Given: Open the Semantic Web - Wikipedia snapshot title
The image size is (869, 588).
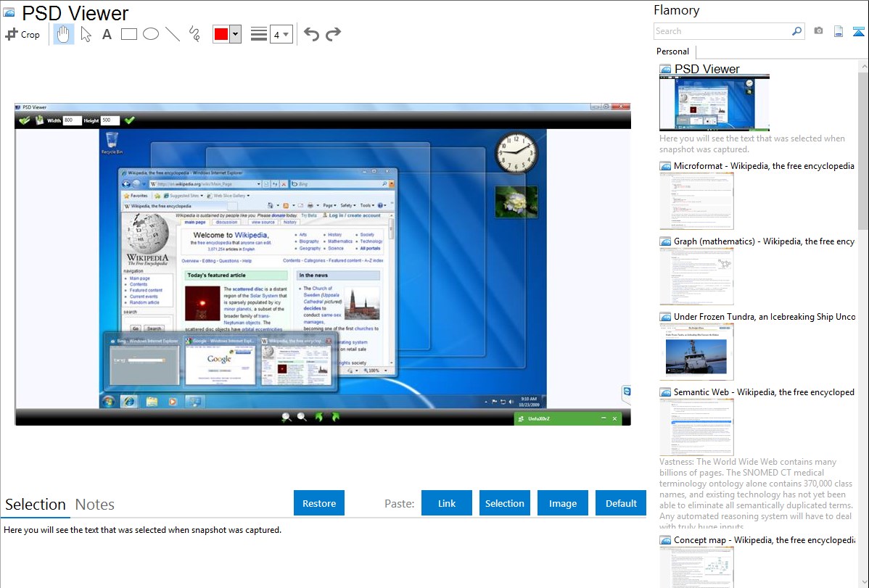Looking at the screenshot, I should coord(764,392).
